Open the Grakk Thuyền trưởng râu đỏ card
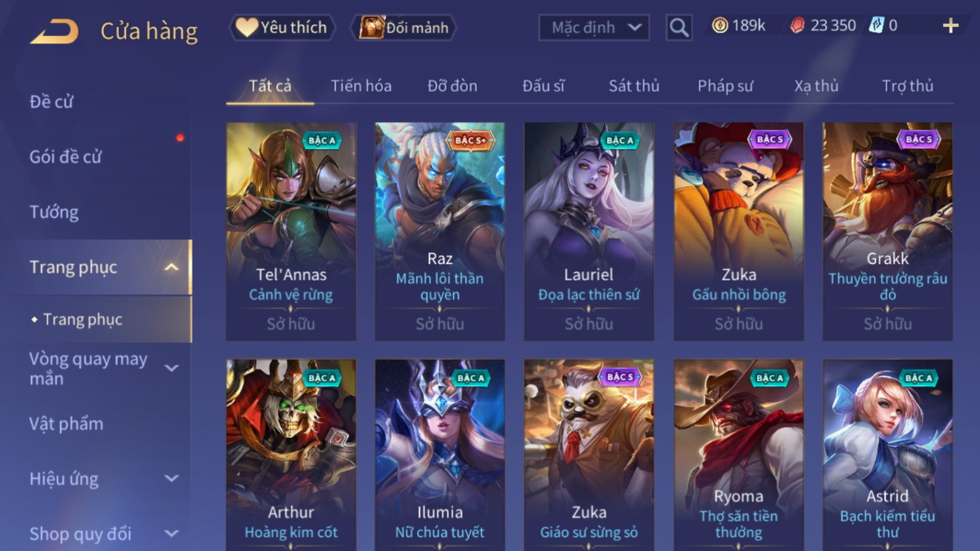The height and width of the screenshot is (551, 980). pos(887,231)
